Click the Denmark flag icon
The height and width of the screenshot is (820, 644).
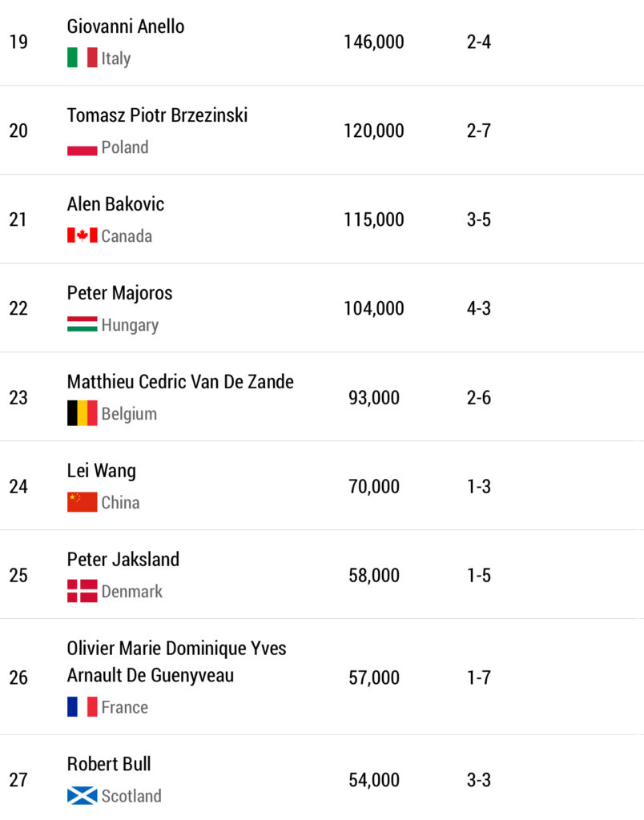pyautogui.click(x=82, y=592)
